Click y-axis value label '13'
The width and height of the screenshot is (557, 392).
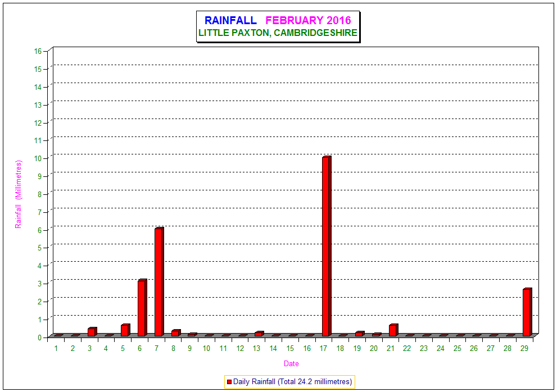point(38,105)
